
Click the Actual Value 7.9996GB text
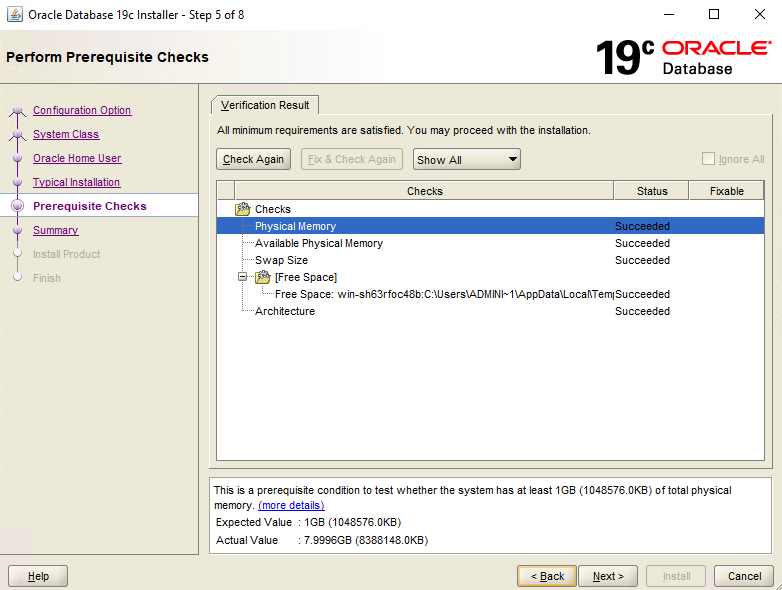tap(366, 540)
